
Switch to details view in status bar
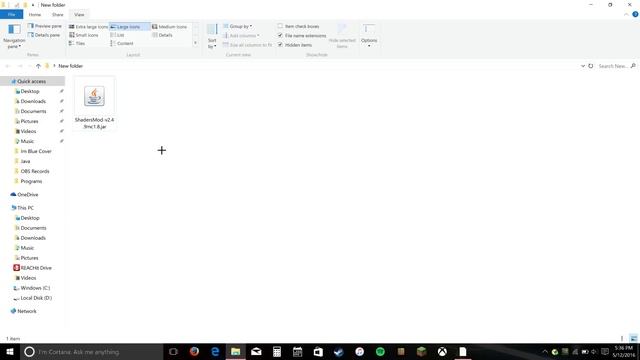pos(622,338)
